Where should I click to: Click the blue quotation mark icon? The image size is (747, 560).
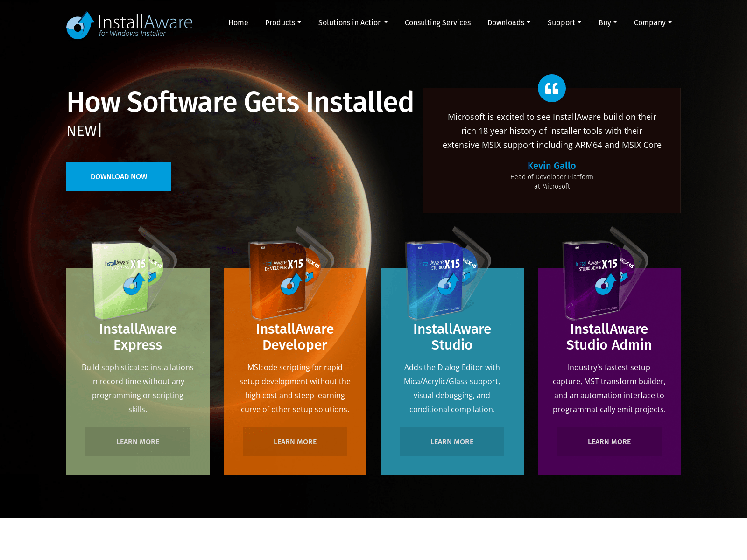point(551,88)
